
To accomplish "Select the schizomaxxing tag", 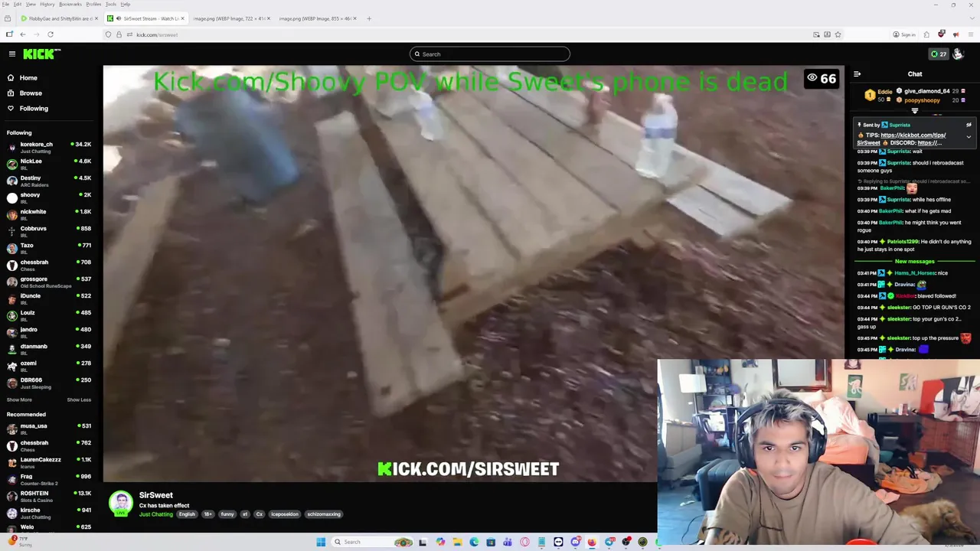I will [324, 514].
